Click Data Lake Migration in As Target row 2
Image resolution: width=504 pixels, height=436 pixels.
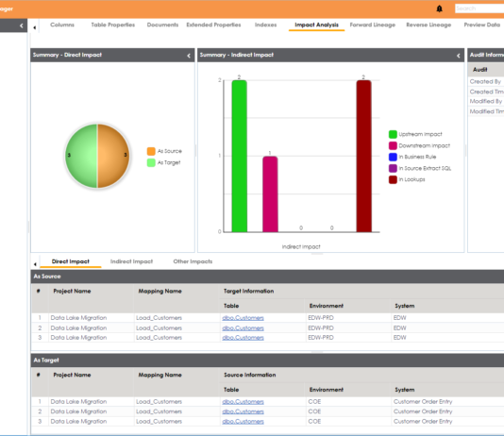[x=78, y=411]
